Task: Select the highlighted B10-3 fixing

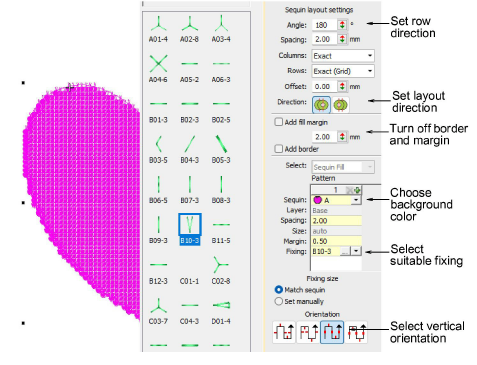Action: (x=190, y=229)
